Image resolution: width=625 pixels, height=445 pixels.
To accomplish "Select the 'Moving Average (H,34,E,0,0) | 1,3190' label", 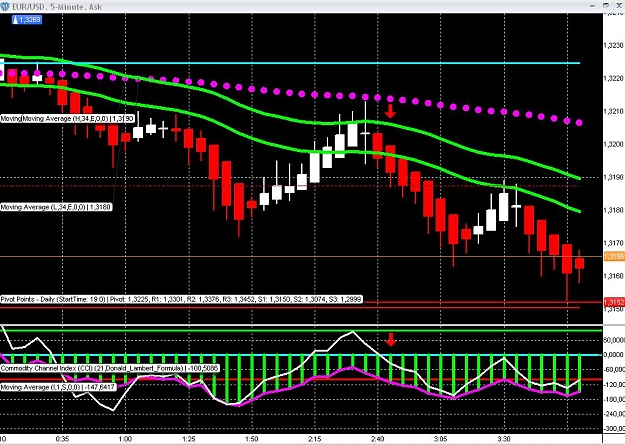I will pyautogui.click(x=79, y=118).
